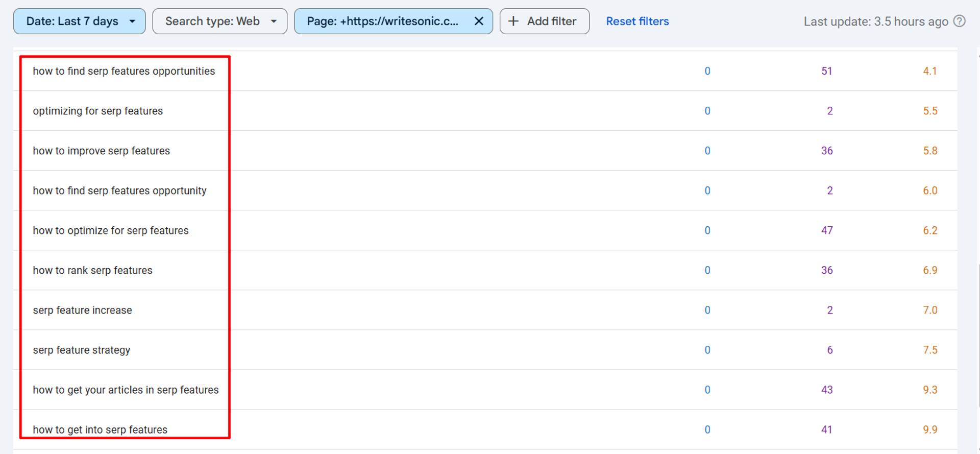Open the Search type: Web dropdown

[219, 21]
